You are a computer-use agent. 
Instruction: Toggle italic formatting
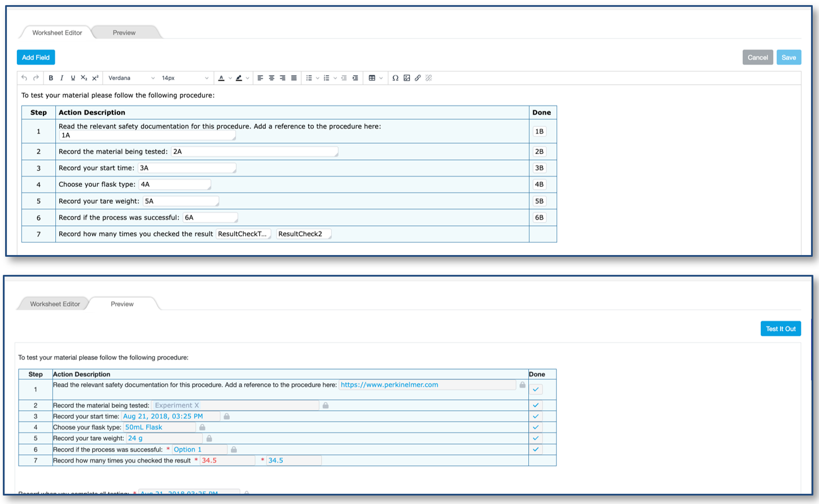point(62,78)
